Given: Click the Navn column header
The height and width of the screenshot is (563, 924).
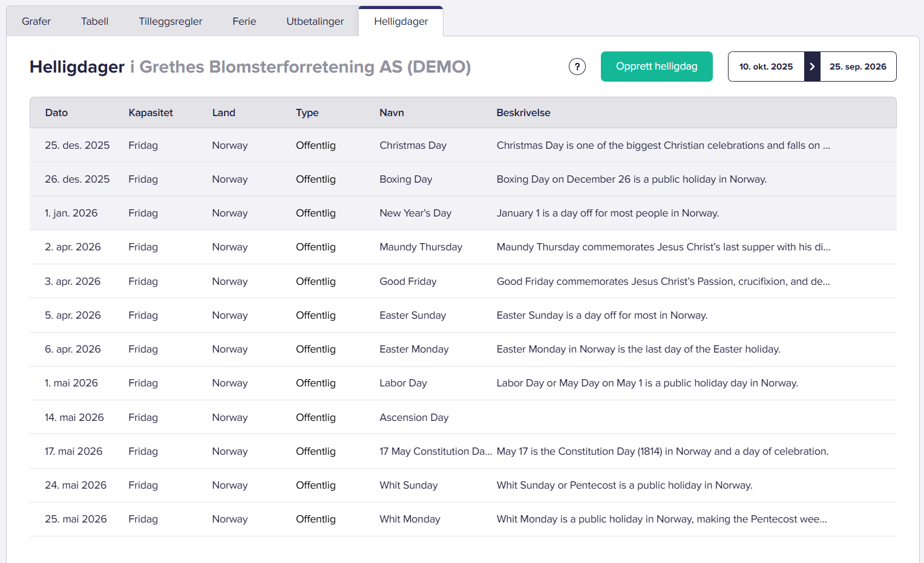Looking at the screenshot, I should click(x=392, y=113).
